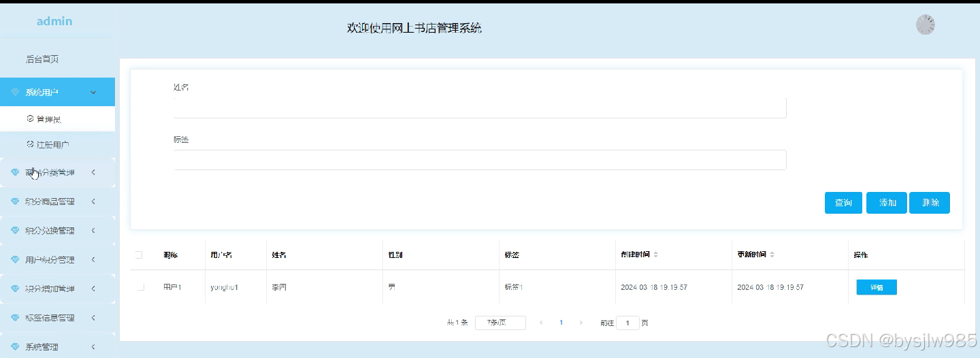Click the diamond icon beside 积分增加管理
The image size is (980, 358).
coord(15,289)
